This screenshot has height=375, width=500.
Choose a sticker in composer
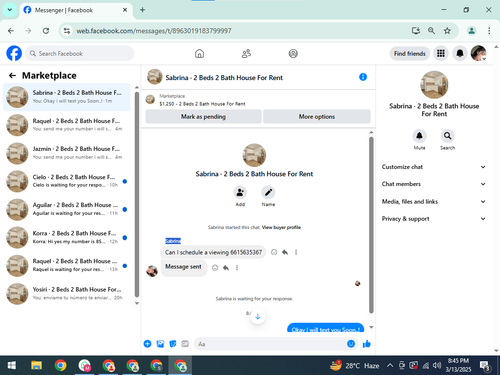click(173, 344)
